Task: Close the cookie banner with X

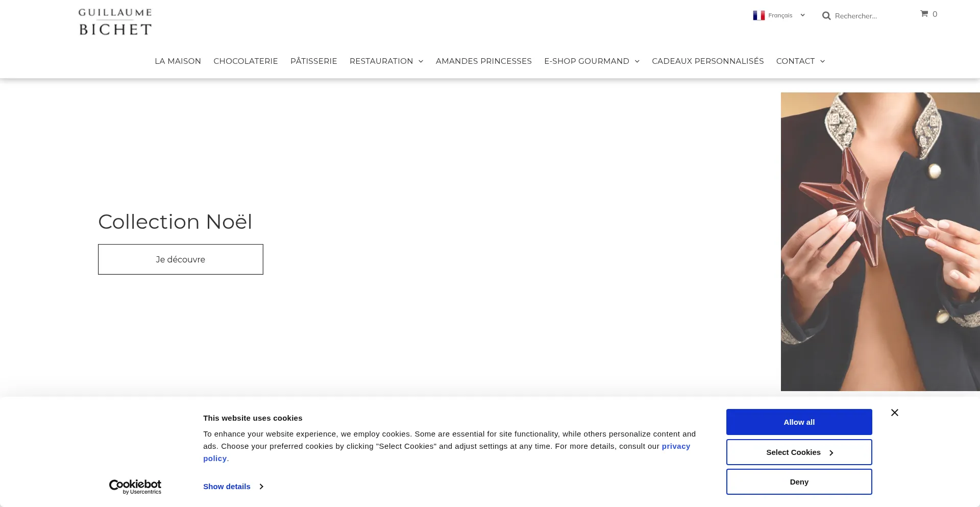Action: point(894,413)
